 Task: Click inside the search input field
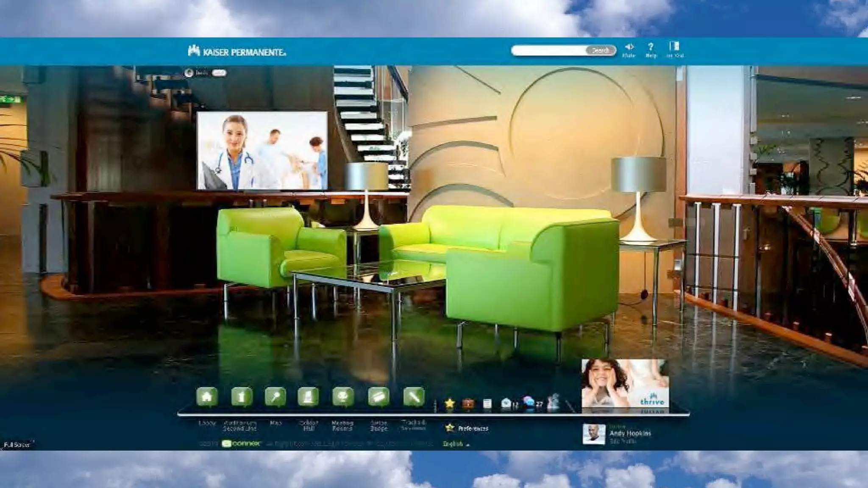(548, 51)
